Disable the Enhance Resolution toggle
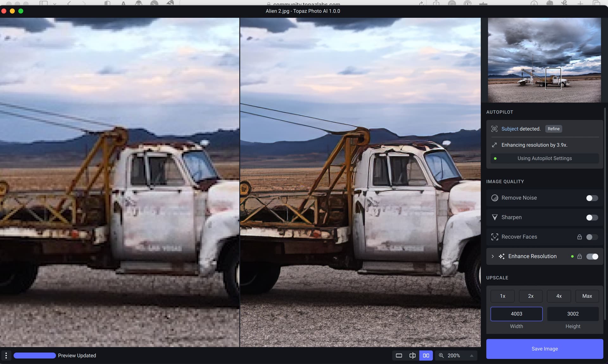This screenshot has height=364, width=608. click(x=592, y=256)
